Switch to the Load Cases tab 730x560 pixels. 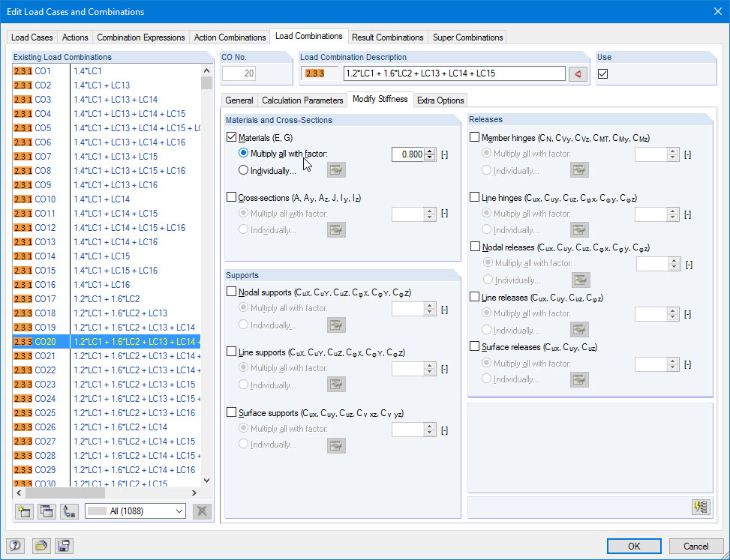tap(32, 37)
